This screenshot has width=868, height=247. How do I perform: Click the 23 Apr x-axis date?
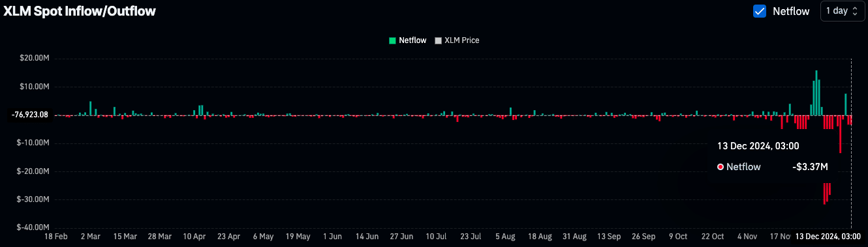(x=228, y=236)
